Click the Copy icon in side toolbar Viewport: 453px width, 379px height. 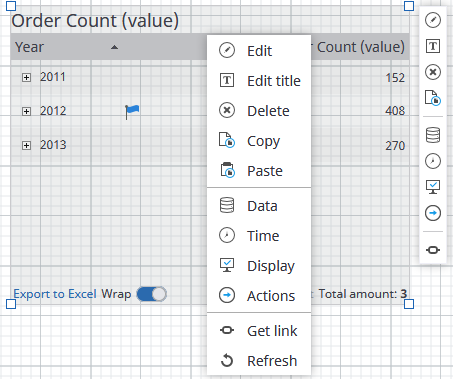tap(433, 98)
